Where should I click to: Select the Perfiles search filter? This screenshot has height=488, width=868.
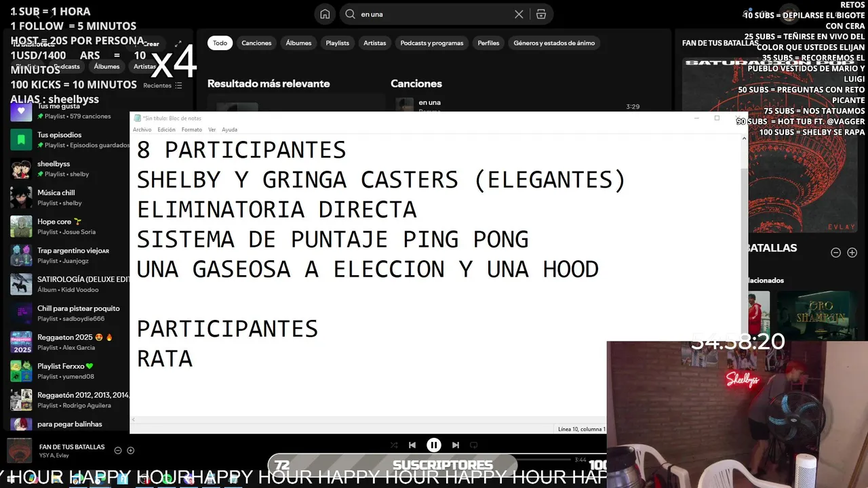(x=488, y=43)
